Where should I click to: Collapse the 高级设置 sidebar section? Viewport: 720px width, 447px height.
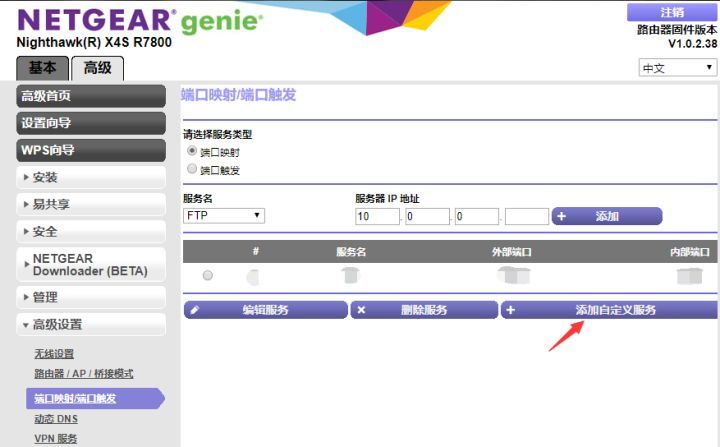tap(92, 324)
